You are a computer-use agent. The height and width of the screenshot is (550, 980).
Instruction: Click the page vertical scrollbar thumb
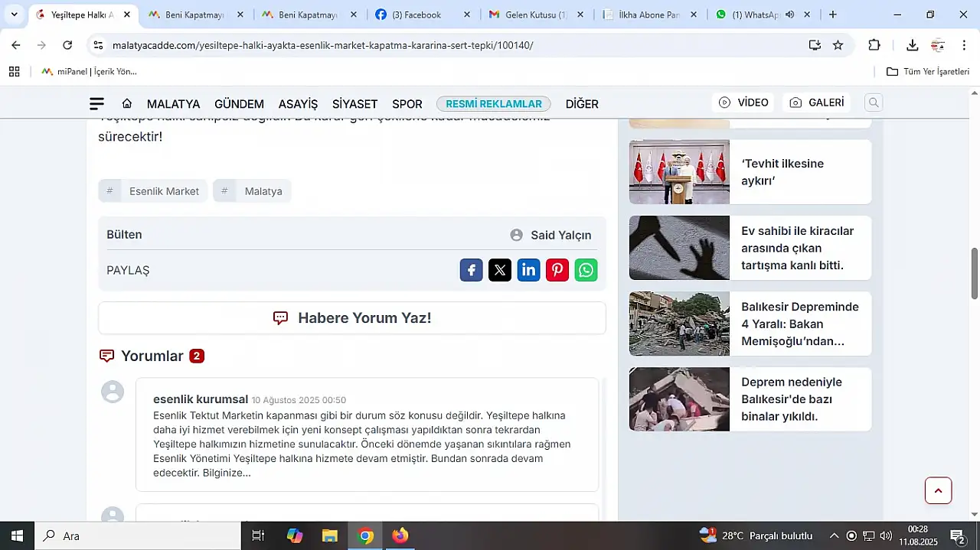point(975,273)
